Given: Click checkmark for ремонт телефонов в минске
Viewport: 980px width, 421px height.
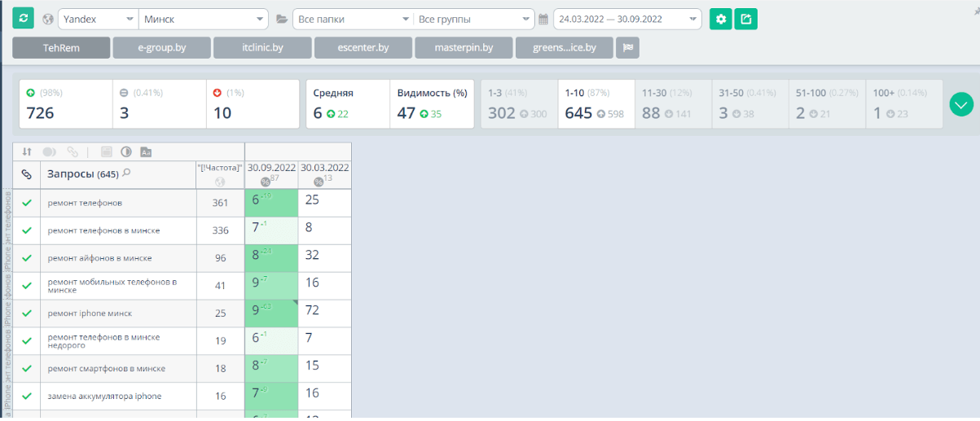Looking at the screenshot, I should pos(27,230).
